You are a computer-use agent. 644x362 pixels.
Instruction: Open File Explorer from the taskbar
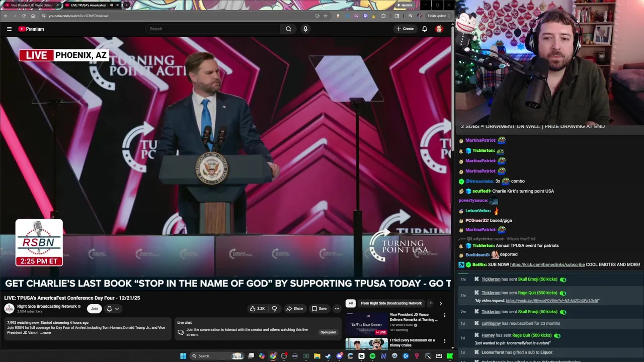pos(317,356)
